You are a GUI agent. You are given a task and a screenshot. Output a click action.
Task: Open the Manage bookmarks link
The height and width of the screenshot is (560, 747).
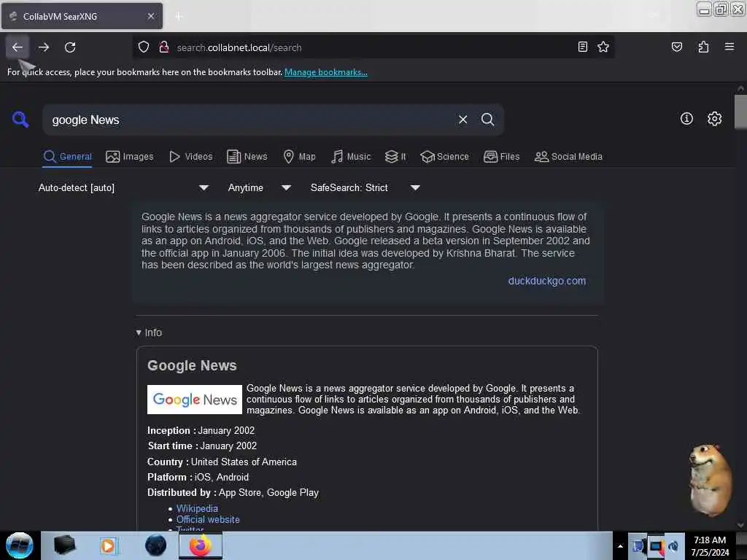[x=326, y=72]
